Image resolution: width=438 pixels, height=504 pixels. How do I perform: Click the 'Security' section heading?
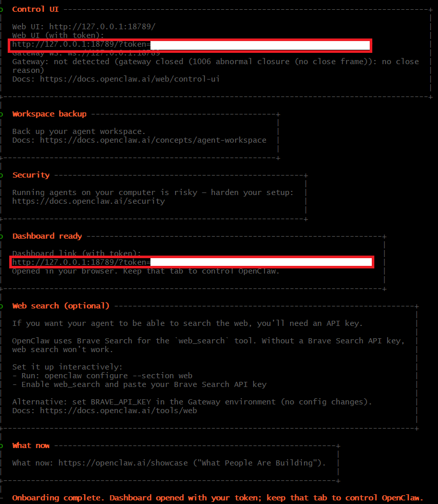click(x=31, y=175)
